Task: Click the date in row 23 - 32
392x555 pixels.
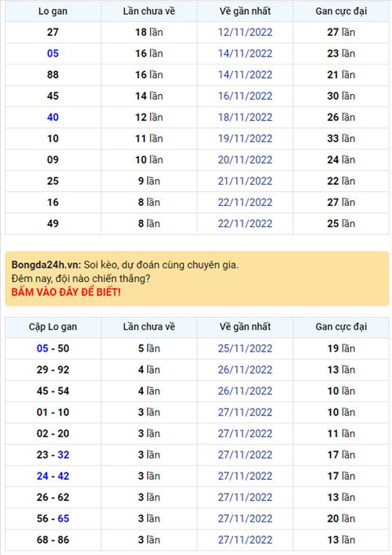Action: coord(245,454)
